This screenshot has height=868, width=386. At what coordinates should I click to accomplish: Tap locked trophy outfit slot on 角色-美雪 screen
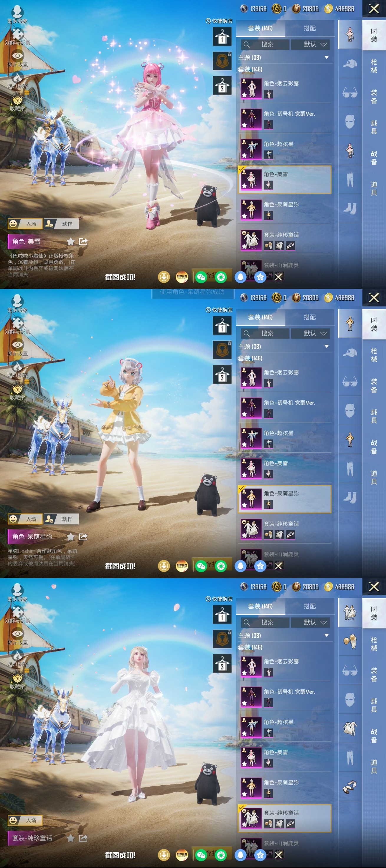(x=222, y=61)
